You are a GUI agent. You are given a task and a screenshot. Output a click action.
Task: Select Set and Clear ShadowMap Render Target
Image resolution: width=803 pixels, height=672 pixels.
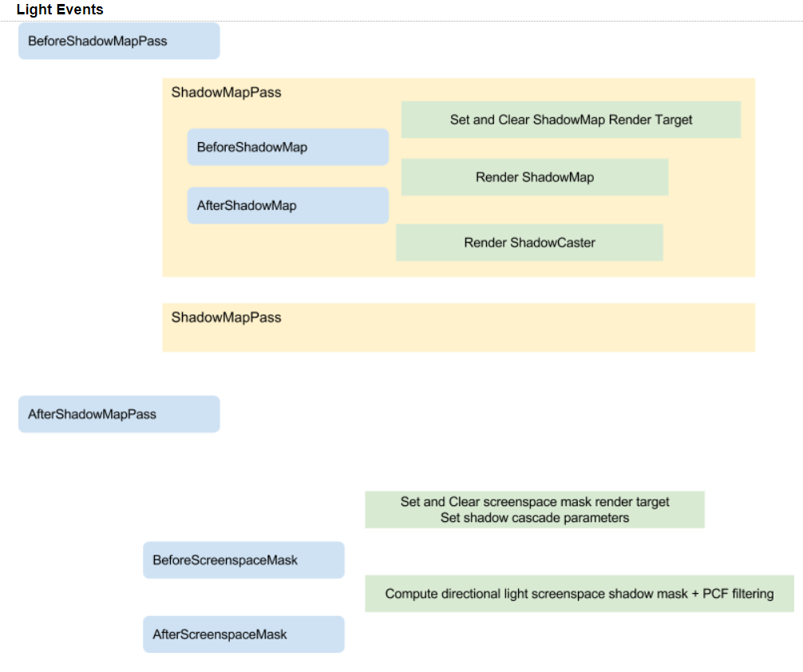pos(571,120)
